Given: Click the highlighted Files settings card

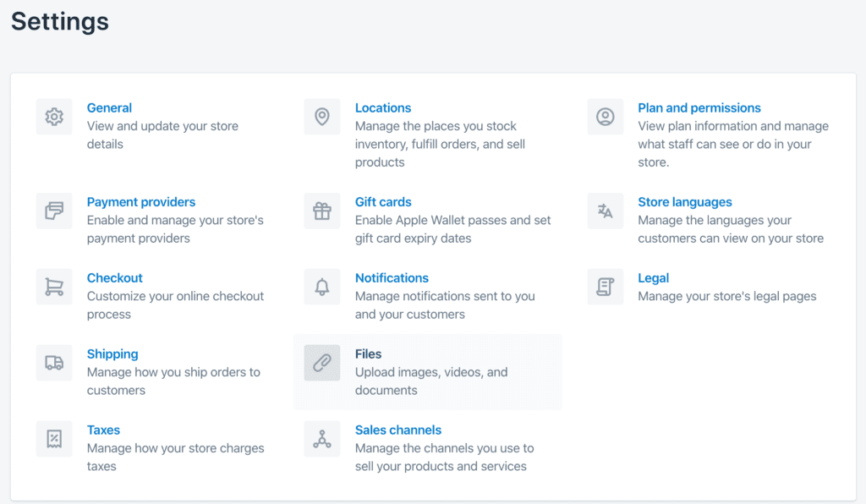Looking at the screenshot, I should [427, 371].
